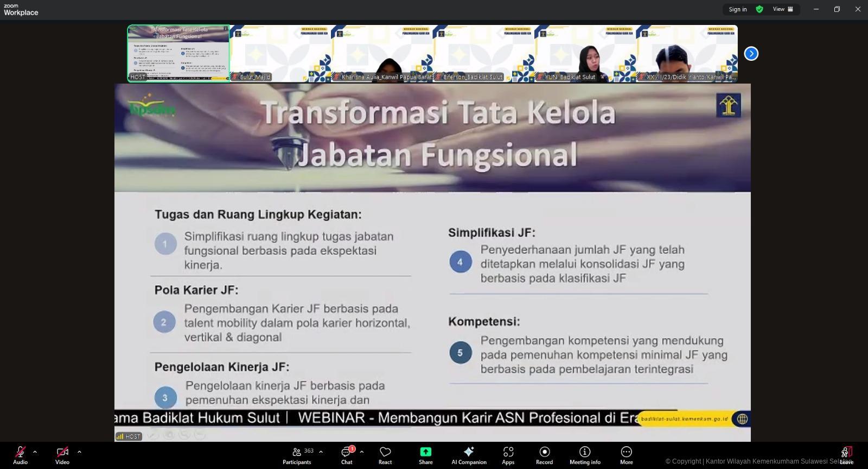868x469 pixels.
Task: Click the Kemenkumham emblem logo on slide
Action: [728, 105]
